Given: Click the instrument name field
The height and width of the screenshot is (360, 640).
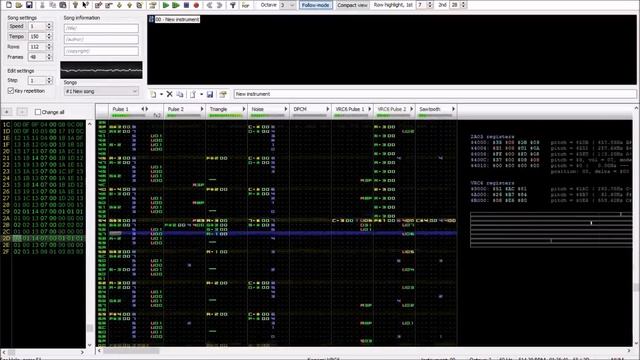Looking at the screenshot, I should coord(435,94).
